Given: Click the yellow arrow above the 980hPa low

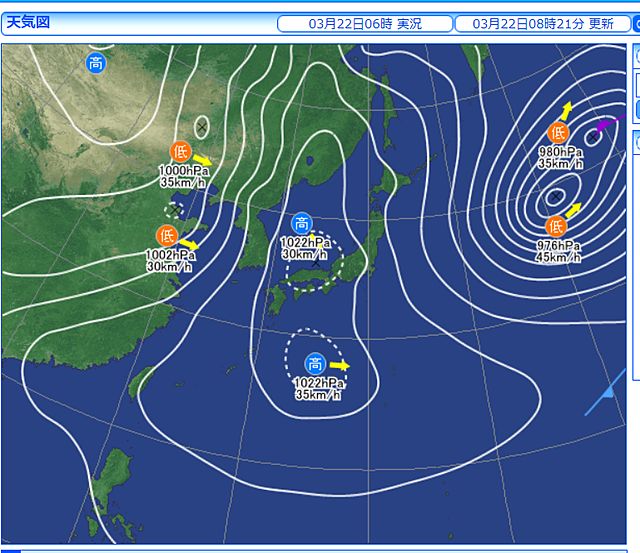Looking at the screenshot, I should 567,110.
